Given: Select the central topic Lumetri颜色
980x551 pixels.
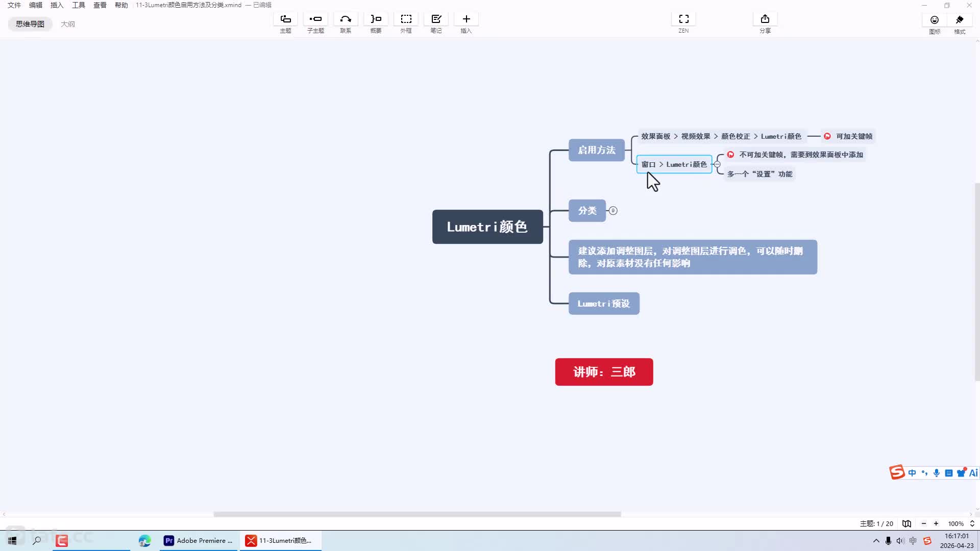Looking at the screenshot, I should pos(487,227).
